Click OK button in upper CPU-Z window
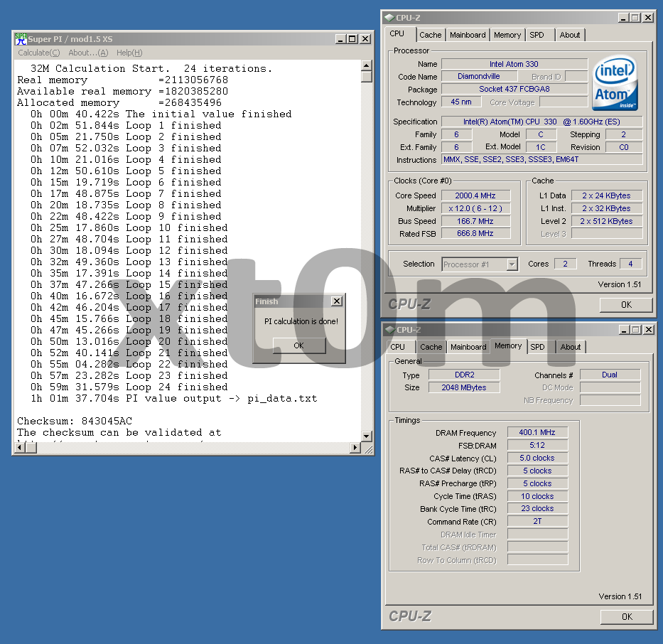The width and height of the screenshot is (663, 644). [626, 305]
